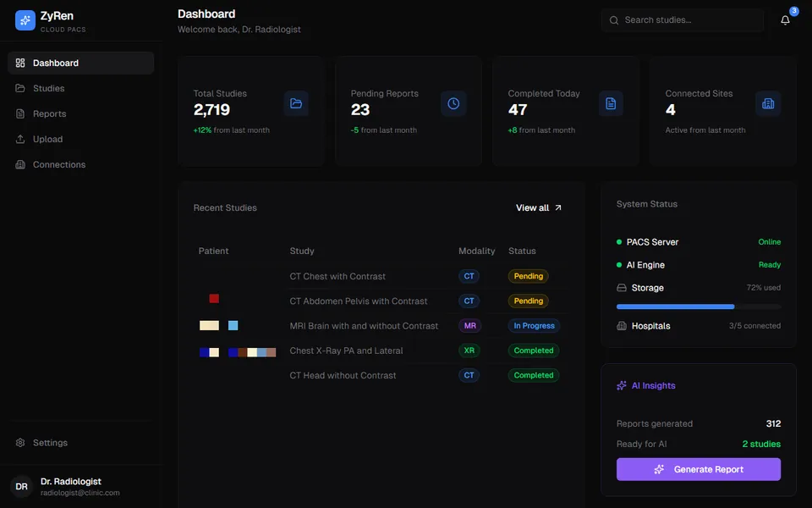The width and height of the screenshot is (812, 508).
Task: Click the search magnifier icon
Action: (614, 20)
